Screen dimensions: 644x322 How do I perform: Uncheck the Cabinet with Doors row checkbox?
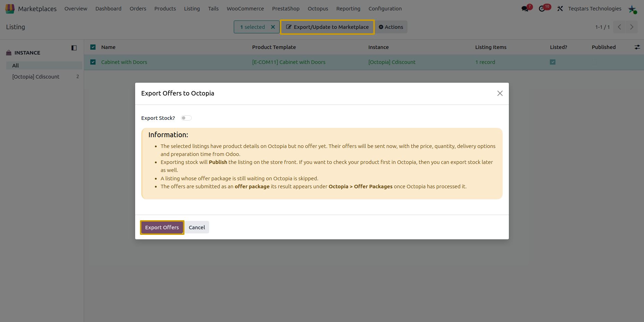(x=93, y=62)
